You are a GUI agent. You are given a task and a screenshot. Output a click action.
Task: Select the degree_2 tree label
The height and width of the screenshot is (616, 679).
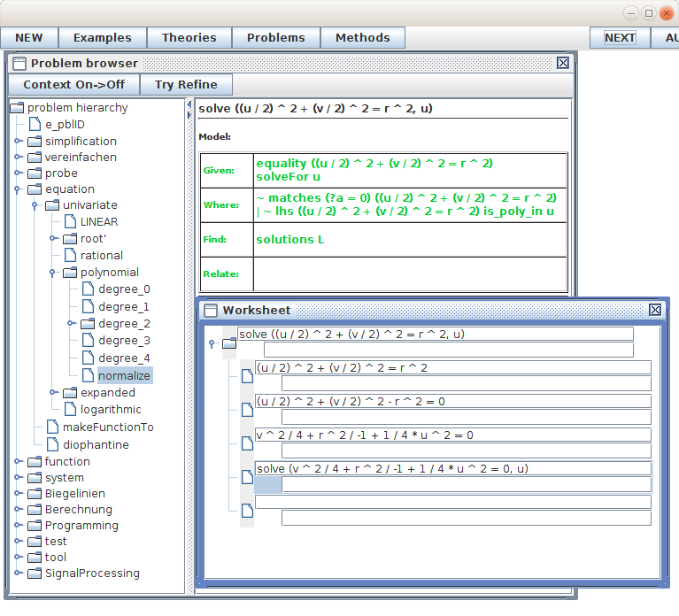(x=124, y=324)
